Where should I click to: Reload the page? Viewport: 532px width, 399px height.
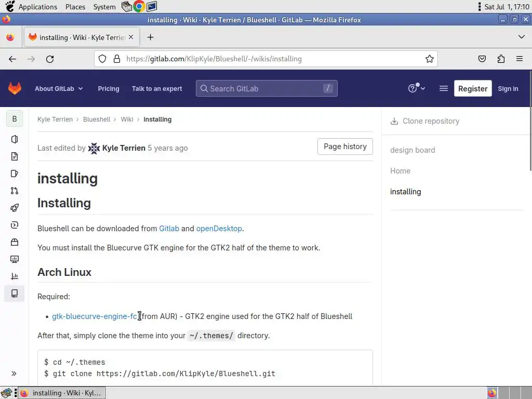50,59
